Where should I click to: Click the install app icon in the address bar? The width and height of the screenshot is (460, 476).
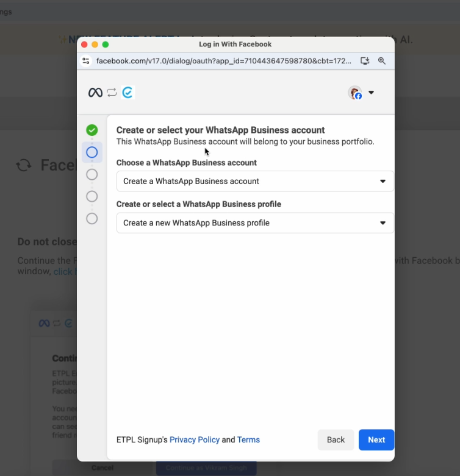(x=365, y=61)
